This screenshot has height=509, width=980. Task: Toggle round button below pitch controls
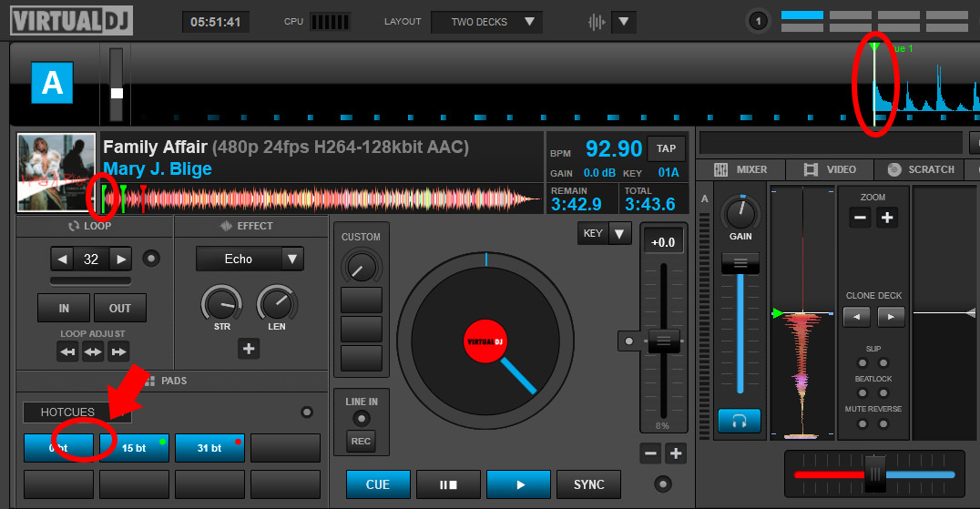(x=663, y=484)
